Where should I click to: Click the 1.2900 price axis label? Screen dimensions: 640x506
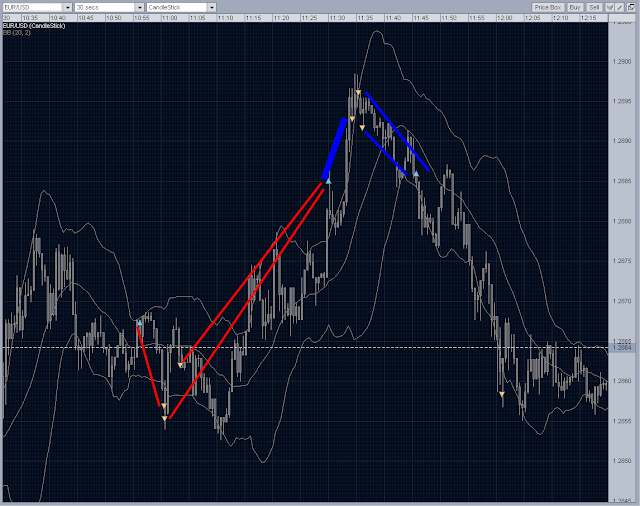click(x=622, y=62)
